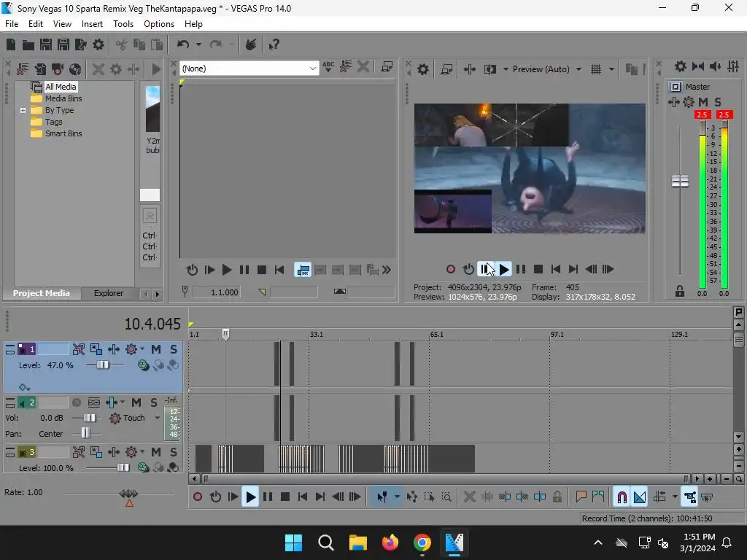Viewport: 747px width, 560px height.
Task: Create a new project from main toolbar
Action: coord(11,44)
